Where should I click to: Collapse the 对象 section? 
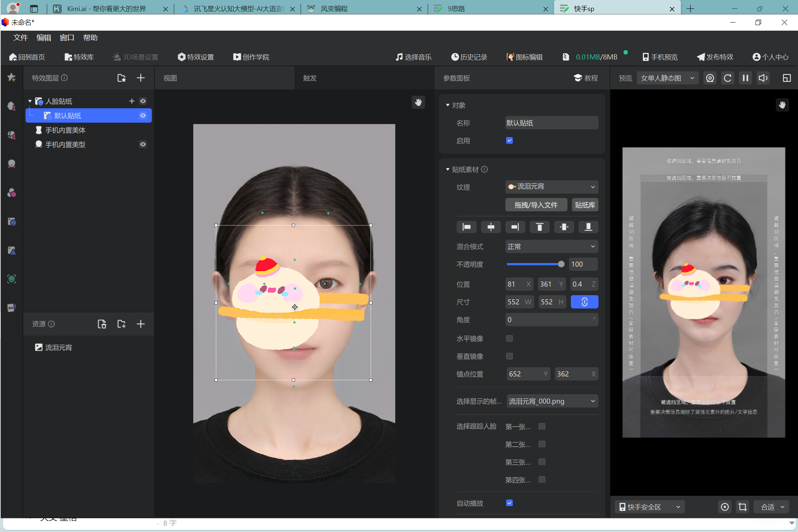pyautogui.click(x=448, y=105)
